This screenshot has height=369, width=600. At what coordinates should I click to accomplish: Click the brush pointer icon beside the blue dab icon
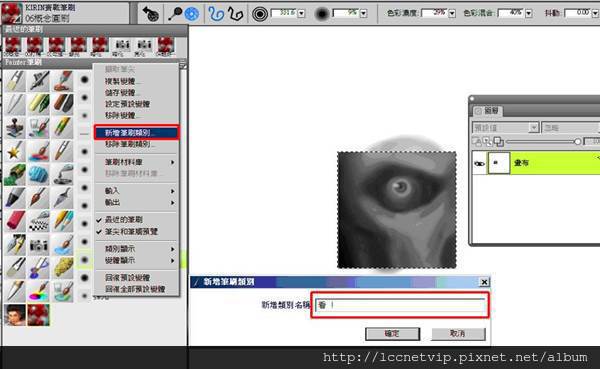pyautogui.click(x=175, y=14)
